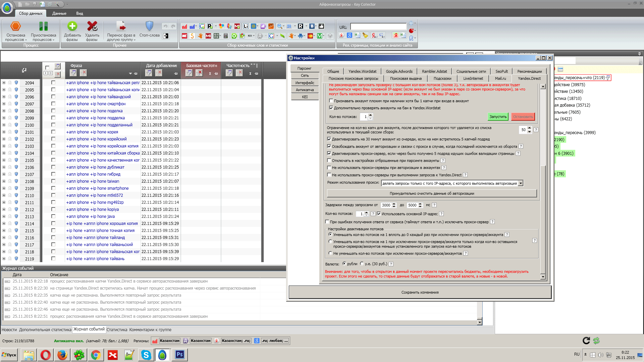Screen dimensions: 644x362
Task: Click the green Запустить button
Action: 498,117
